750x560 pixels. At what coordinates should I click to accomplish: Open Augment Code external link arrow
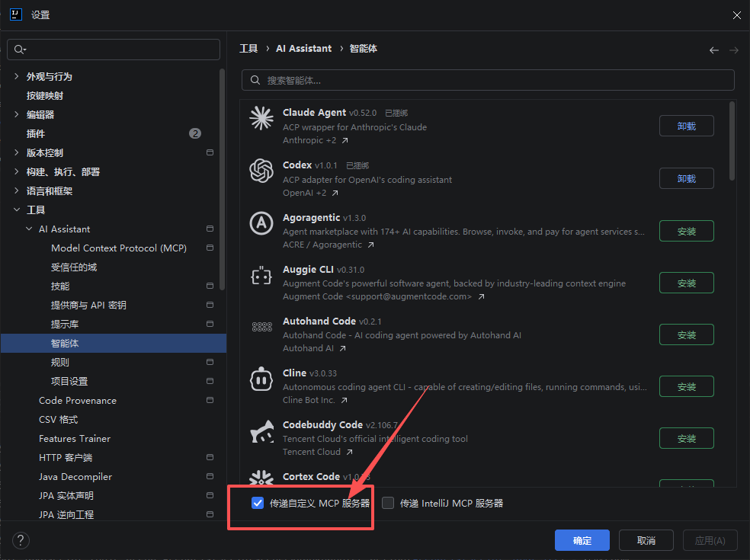(481, 297)
